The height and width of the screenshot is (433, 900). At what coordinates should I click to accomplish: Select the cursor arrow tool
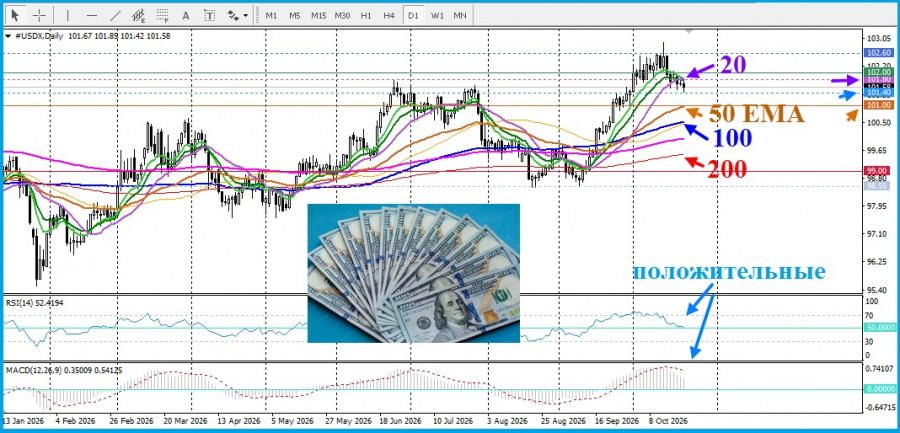(x=15, y=16)
